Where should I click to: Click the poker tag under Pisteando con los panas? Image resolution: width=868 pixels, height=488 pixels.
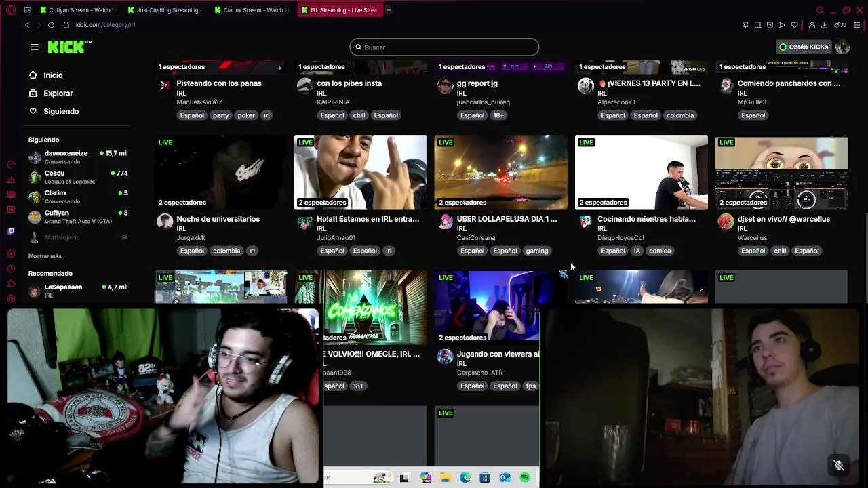tap(246, 115)
